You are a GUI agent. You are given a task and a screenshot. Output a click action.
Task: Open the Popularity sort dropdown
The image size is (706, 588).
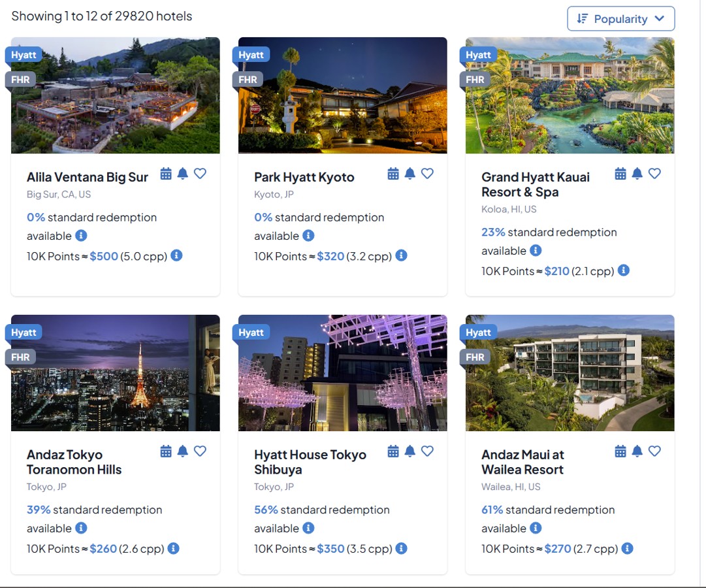[621, 19]
